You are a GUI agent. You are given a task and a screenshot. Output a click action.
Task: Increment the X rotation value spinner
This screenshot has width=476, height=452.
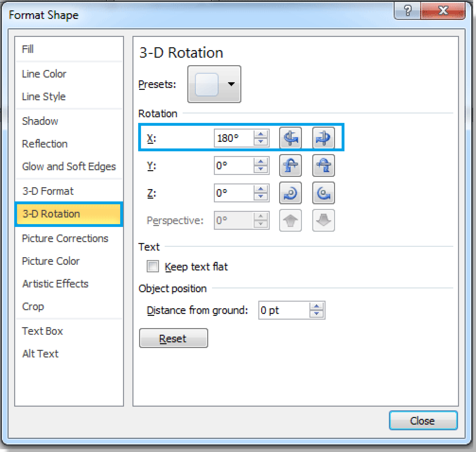[x=261, y=134]
